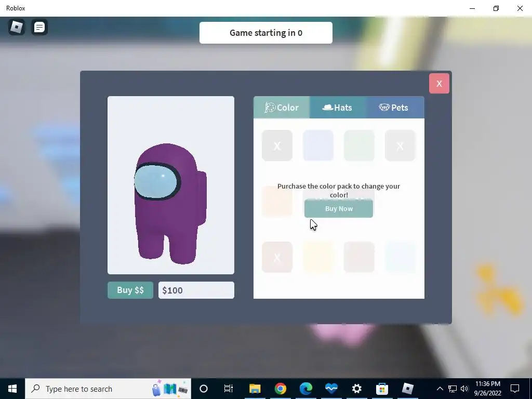Click the Buy Now button
Viewport: 532px width, 399px height.
[339, 209]
